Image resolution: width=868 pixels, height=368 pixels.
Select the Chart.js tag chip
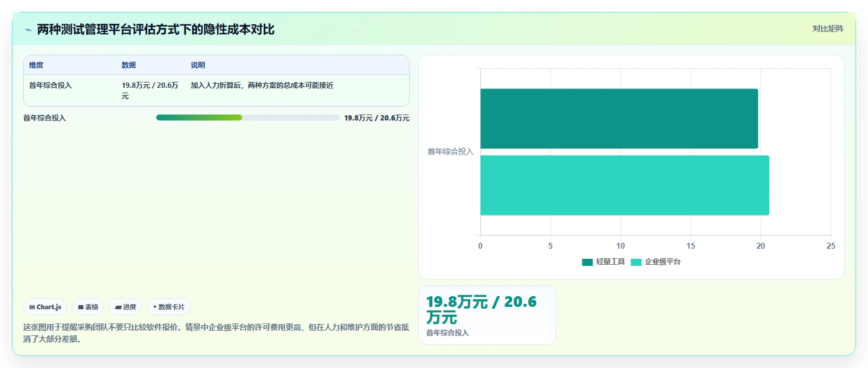pos(46,307)
